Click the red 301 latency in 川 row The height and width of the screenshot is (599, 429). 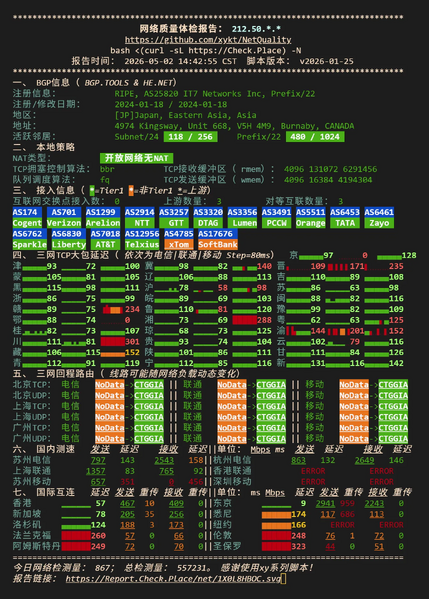(x=132, y=342)
